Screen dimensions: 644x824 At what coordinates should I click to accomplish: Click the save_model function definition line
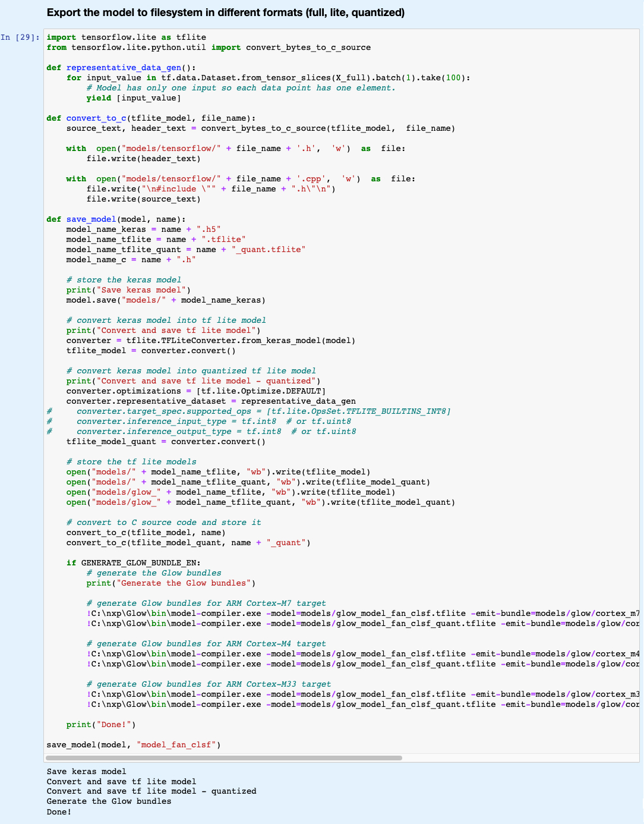point(116,219)
